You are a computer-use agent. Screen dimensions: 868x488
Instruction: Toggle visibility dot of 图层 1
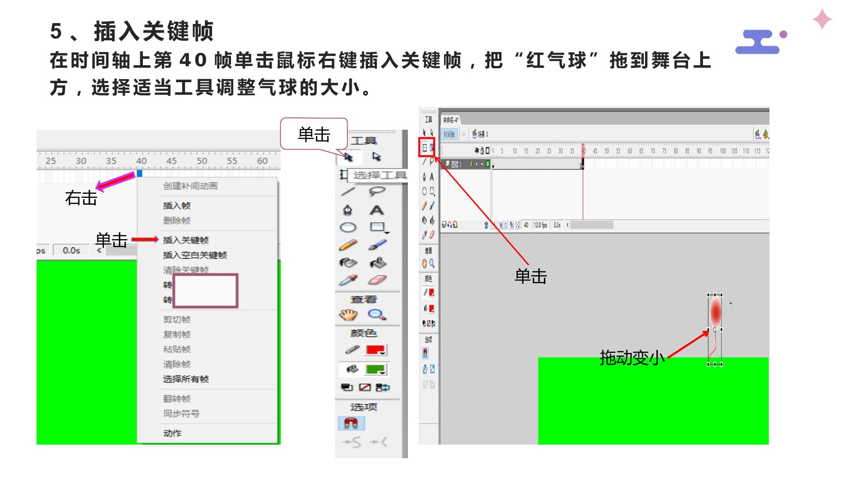(x=476, y=164)
